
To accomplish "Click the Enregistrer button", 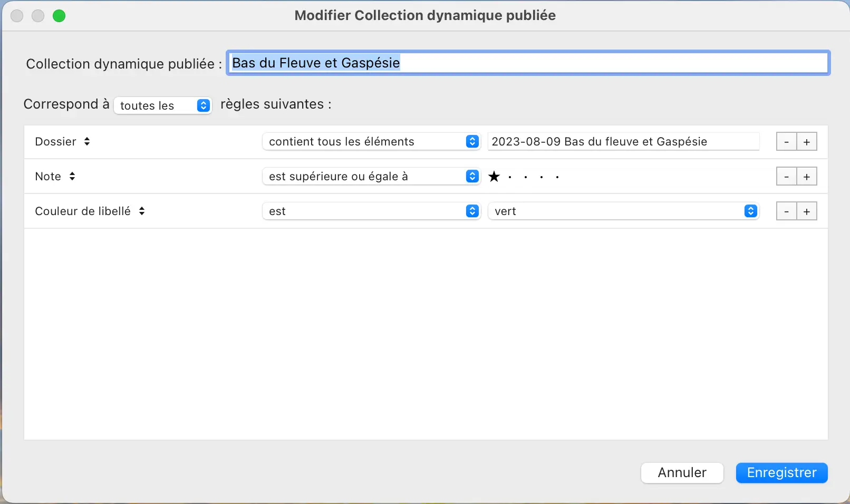I will [781, 472].
